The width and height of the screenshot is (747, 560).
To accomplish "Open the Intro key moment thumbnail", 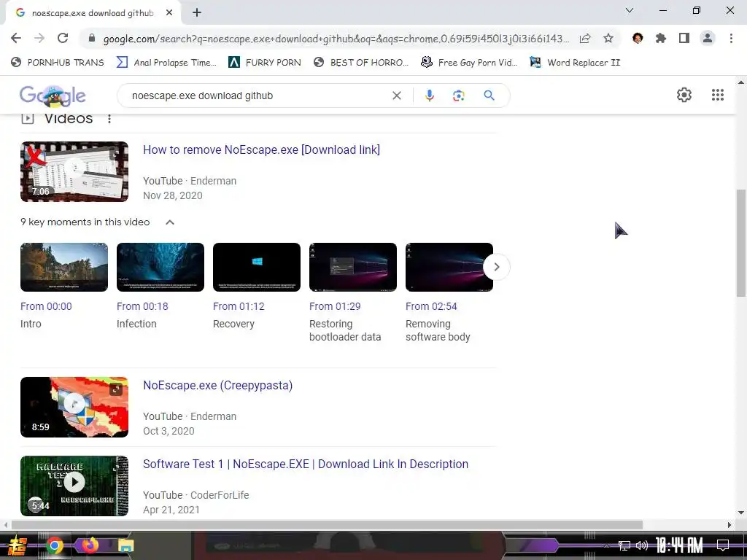I will [x=64, y=267].
